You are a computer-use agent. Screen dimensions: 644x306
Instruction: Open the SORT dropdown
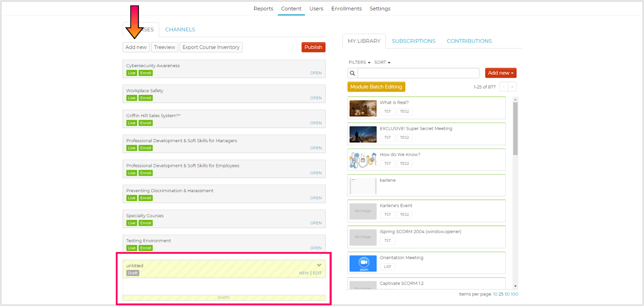coord(382,62)
